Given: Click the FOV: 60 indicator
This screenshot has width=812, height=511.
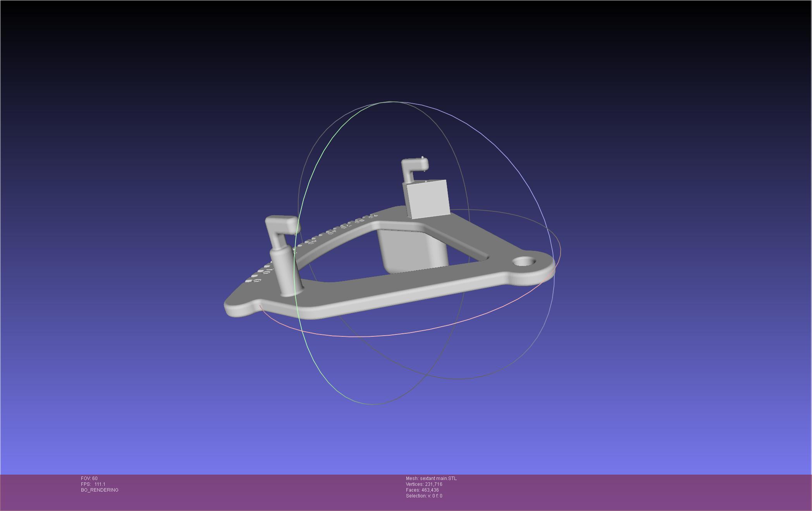Looking at the screenshot, I should 89,478.
